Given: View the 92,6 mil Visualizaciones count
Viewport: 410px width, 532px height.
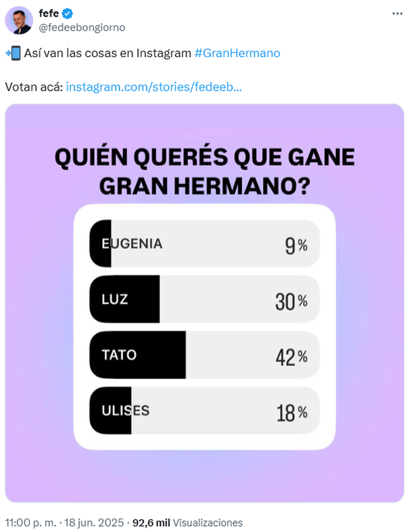Looking at the screenshot, I should click(188, 523).
